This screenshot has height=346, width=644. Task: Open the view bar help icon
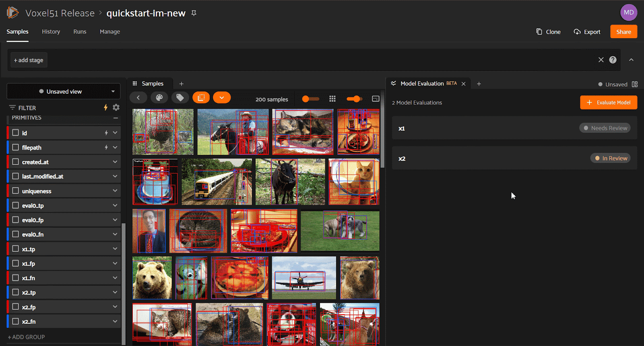click(613, 60)
